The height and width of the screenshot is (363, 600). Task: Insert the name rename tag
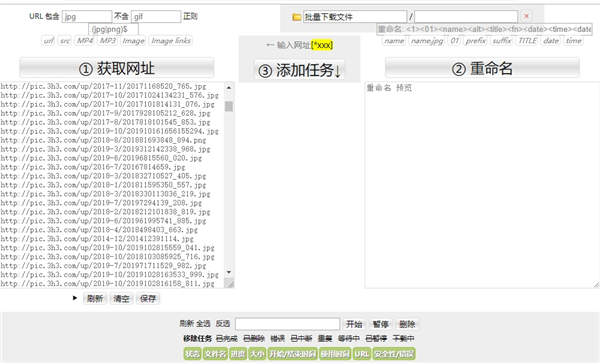pyautogui.click(x=394, y=41)
